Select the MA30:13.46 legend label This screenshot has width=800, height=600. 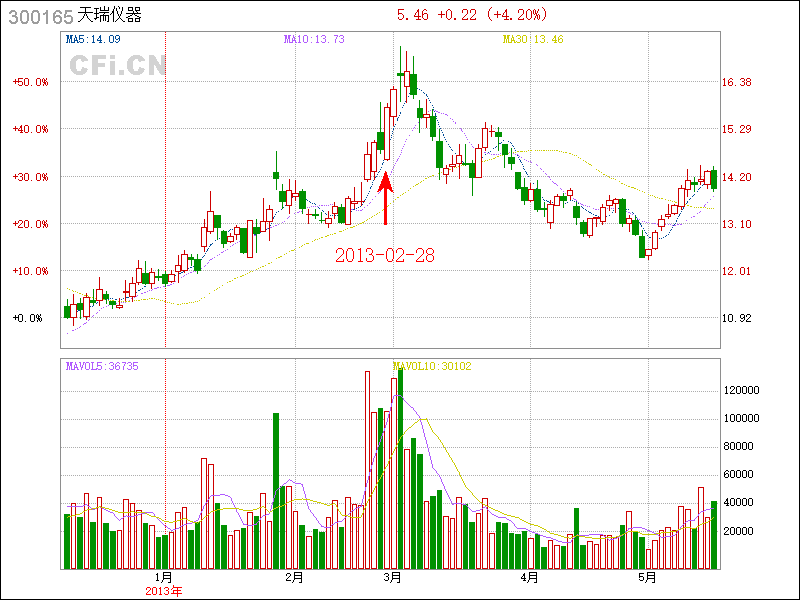coord(533,39)
